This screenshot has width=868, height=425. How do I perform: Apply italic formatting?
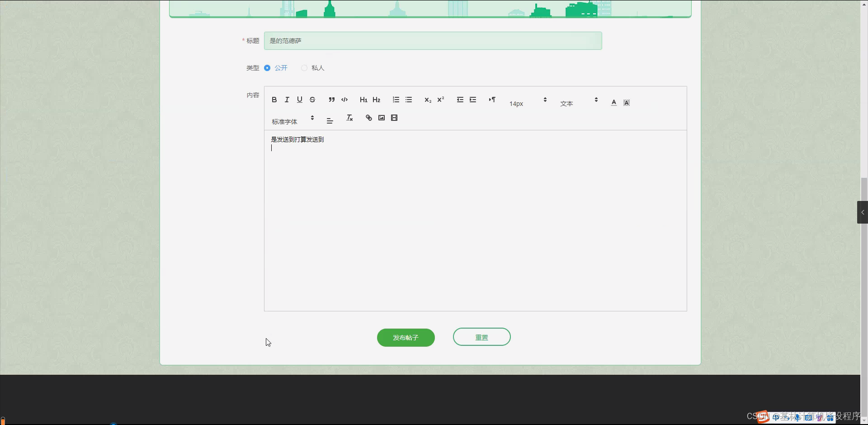(287, 100)
